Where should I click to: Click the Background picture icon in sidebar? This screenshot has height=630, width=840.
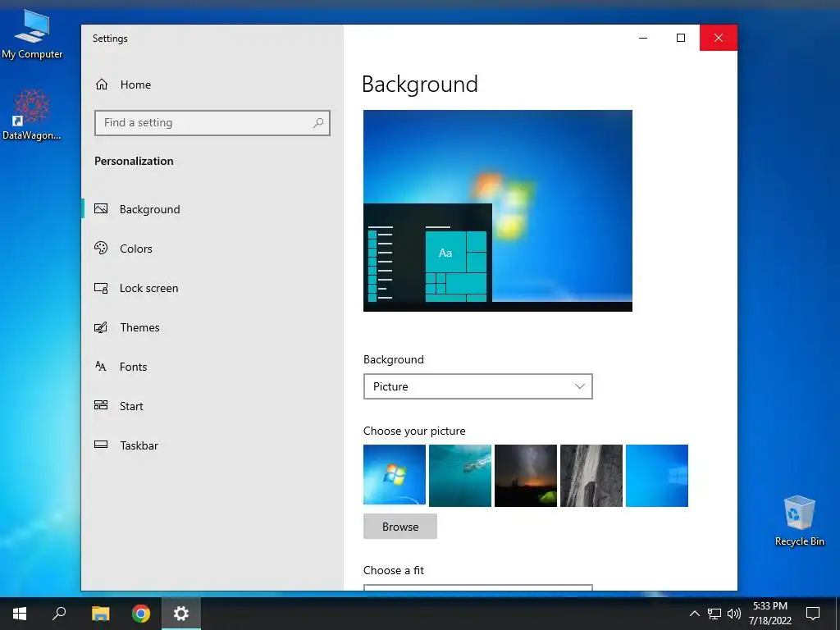tap(101, 209)
